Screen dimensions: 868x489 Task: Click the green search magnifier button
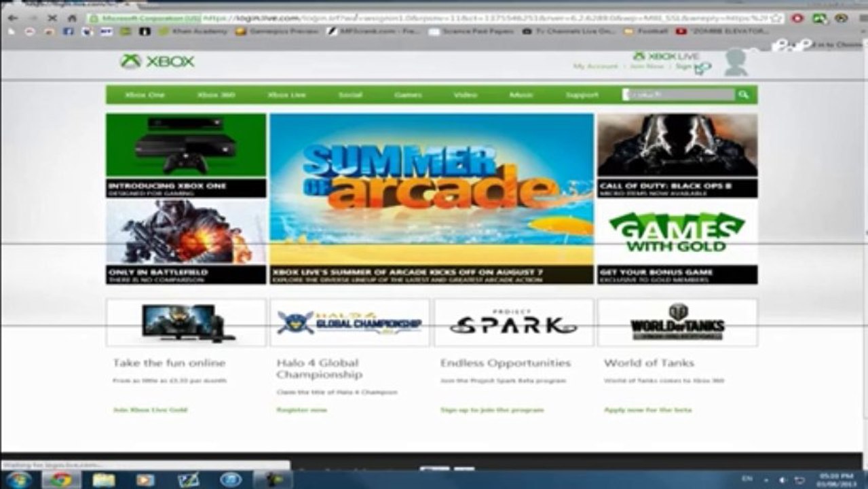744,95
